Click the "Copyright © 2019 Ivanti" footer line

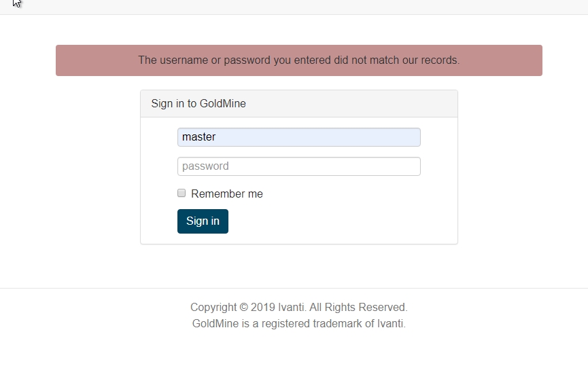pos(247,307)
